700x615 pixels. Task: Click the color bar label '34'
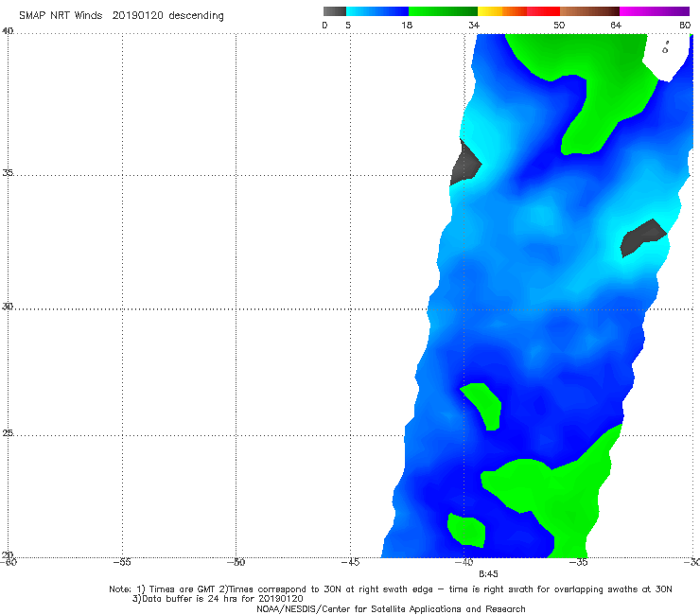coord(474,26)
